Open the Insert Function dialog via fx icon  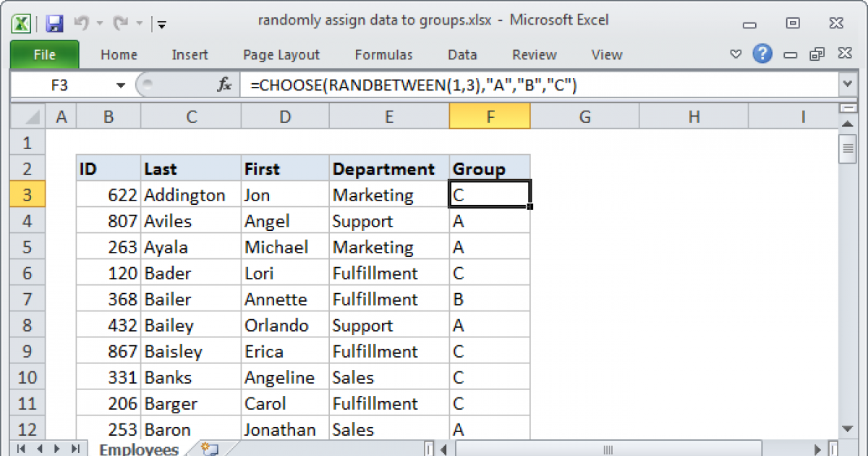tap(224, 84)
